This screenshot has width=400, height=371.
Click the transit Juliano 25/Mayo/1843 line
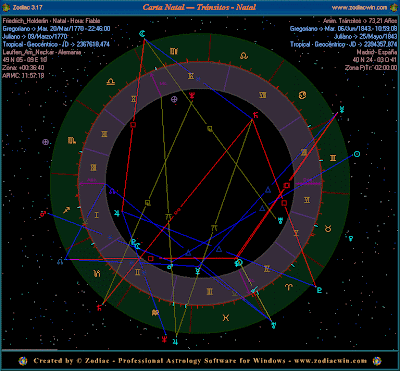pos(365,36)
